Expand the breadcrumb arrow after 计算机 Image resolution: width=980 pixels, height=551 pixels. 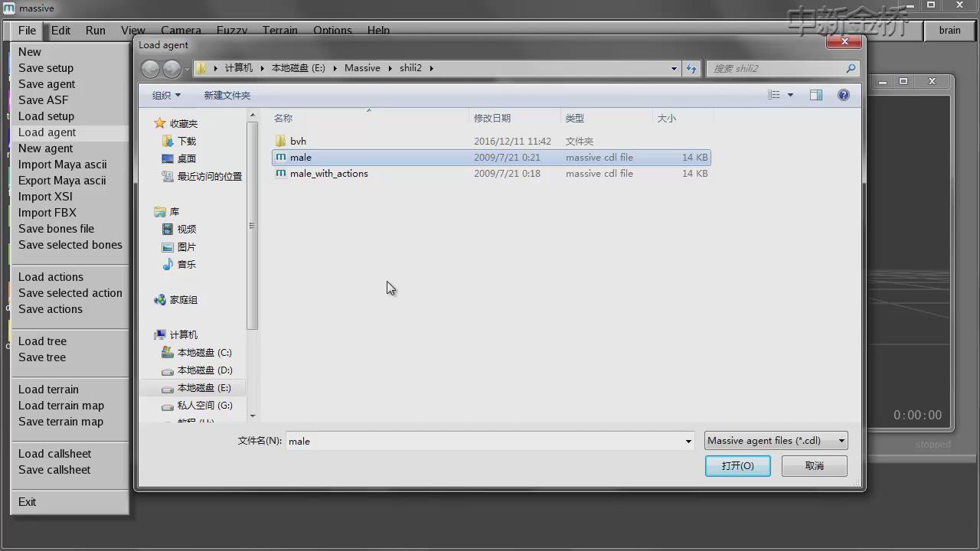(x=263, y=68)
